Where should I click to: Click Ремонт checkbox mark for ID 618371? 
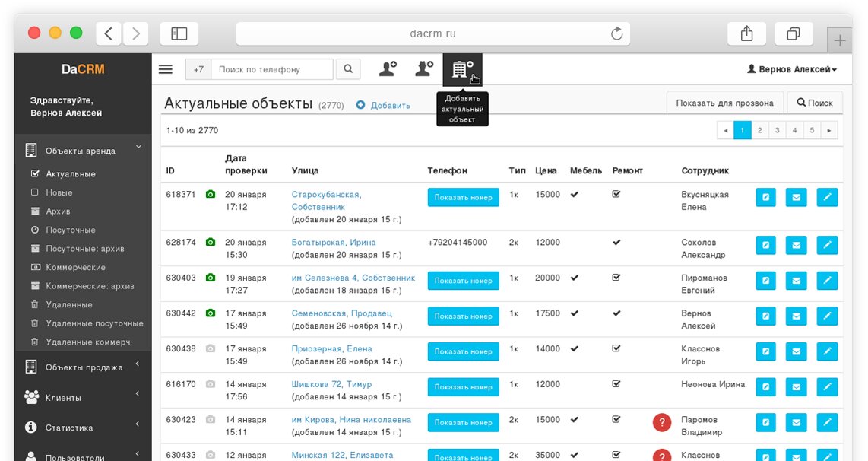click(616, 194)
